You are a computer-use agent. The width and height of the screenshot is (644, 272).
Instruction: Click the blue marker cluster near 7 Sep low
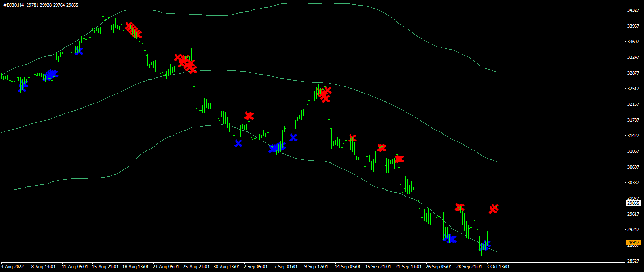(x=277, y=147)
